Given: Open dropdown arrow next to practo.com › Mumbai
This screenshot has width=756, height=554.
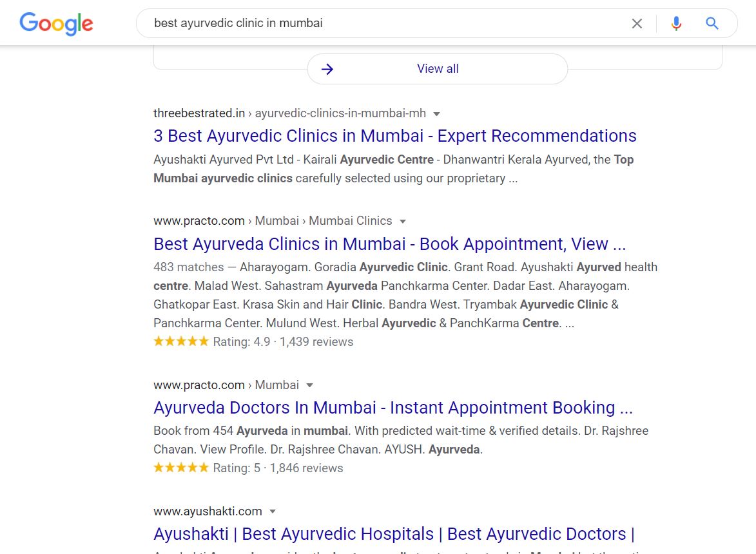Looking at the screenshot, I should pos(309,385).
